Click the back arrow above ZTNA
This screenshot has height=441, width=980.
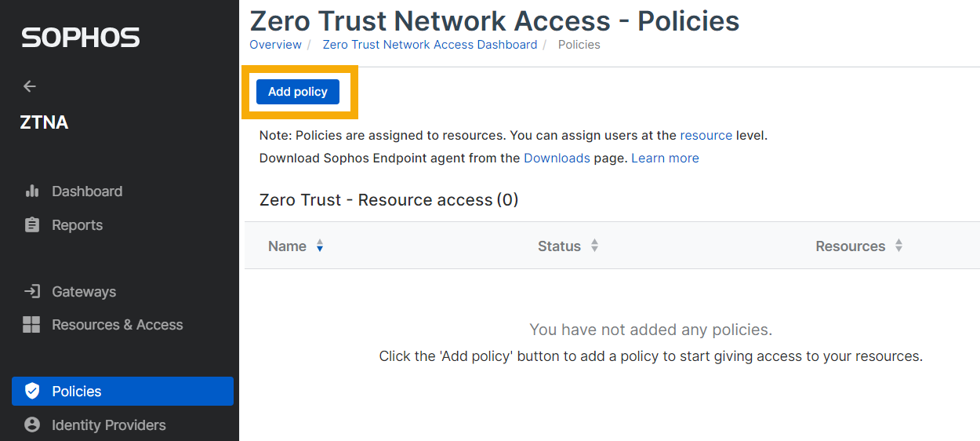(x=30, y=86)
